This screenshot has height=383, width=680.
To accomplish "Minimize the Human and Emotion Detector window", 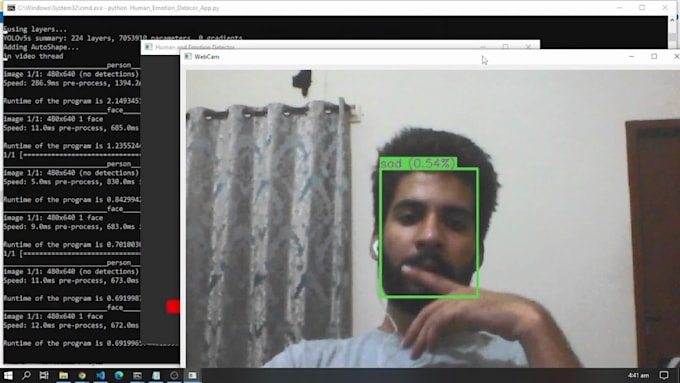I will click(x=483, y=46).
